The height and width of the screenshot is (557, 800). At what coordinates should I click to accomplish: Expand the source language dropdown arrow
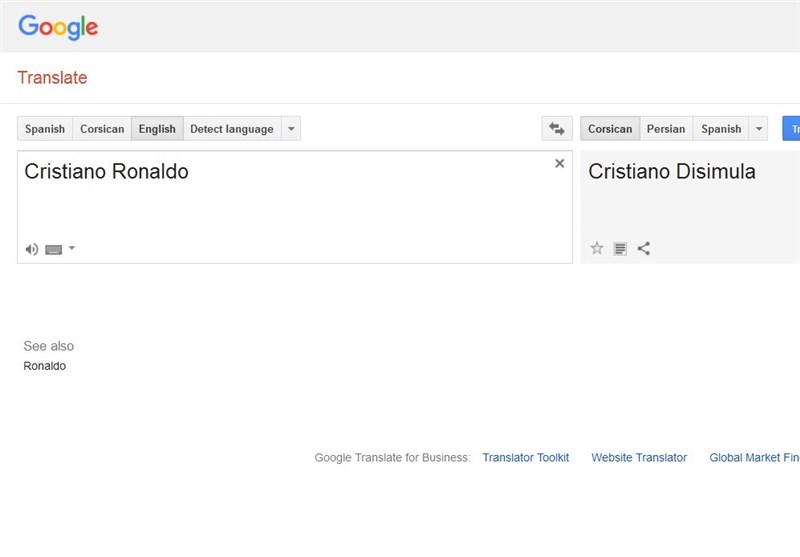point(290,129)
